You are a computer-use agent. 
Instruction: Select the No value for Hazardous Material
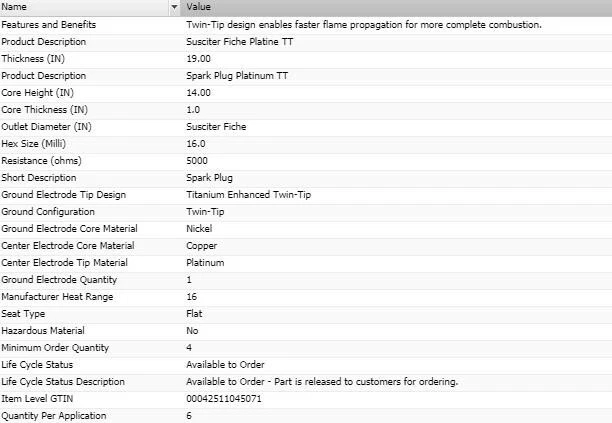point(192,331)
